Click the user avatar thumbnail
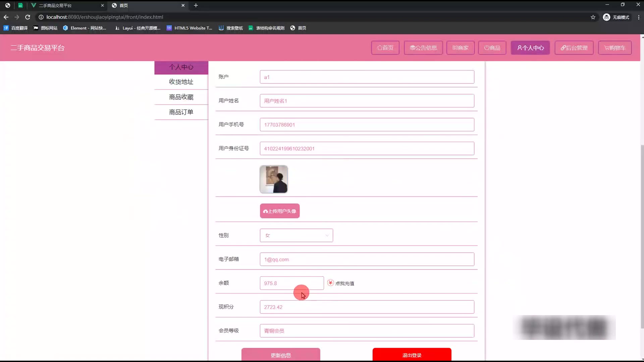The height and width of the screenshot is (362, 644). click(273, 179)
